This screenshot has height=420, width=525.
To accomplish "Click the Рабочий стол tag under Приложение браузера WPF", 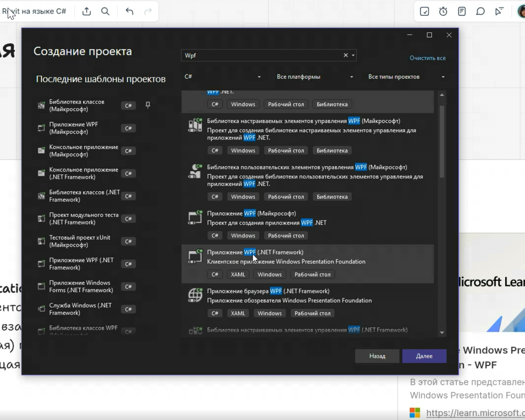I will pos(312,313).
